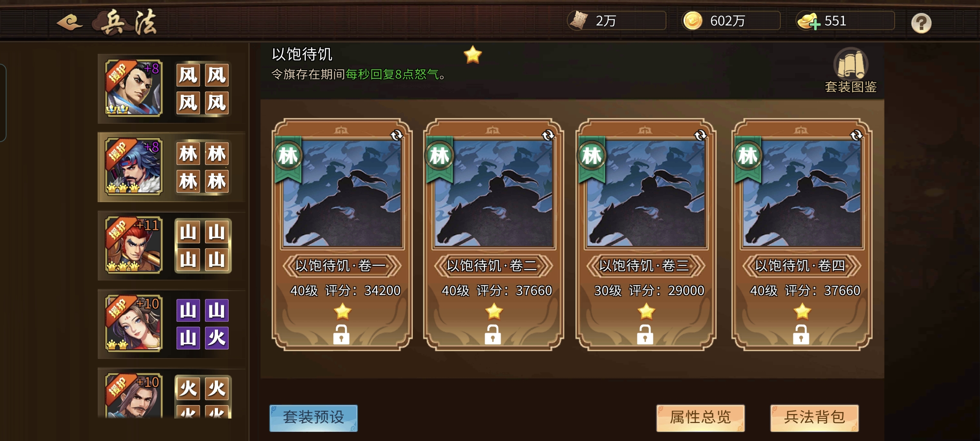This screenshot has height=441, width=980.
Task: Select the bottom hero row with 火 tiles
Action: coord(171,394)
